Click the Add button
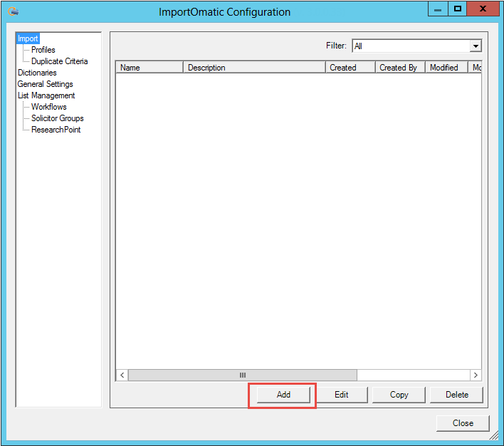This screenshot has height=446, width=504. (x=283, y=395)
